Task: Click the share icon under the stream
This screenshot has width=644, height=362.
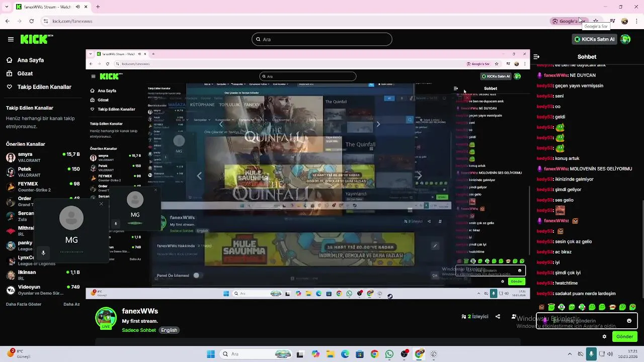Action: [498, 317]
